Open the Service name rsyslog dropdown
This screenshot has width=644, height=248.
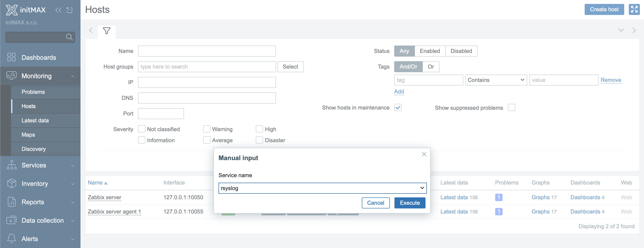[x=322, y=188]
